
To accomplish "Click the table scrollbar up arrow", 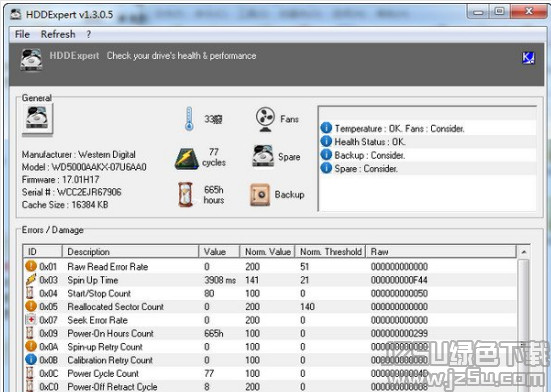I will tap(523, 252).
